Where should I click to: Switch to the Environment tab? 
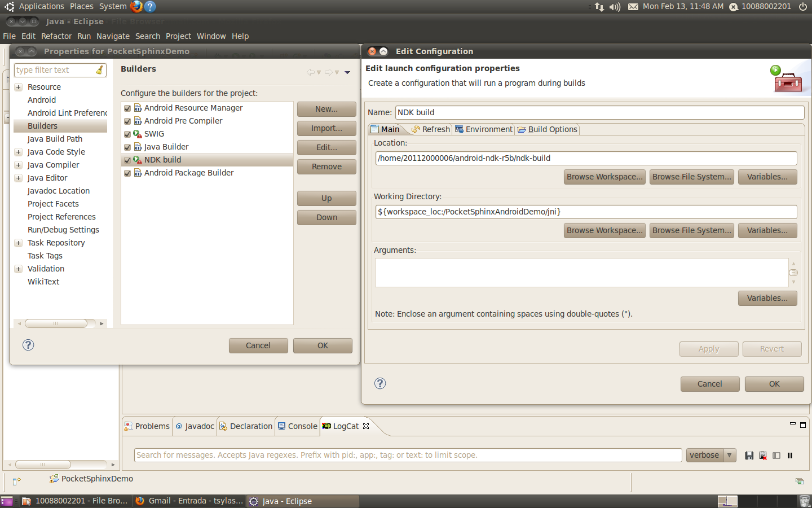(484, 129)
